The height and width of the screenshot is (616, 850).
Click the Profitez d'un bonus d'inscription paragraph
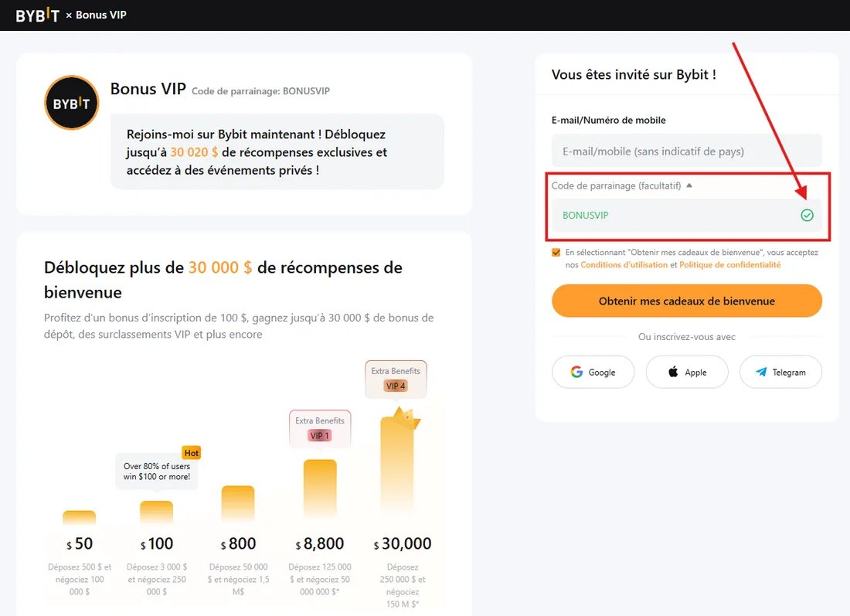[x=239, y=326]
